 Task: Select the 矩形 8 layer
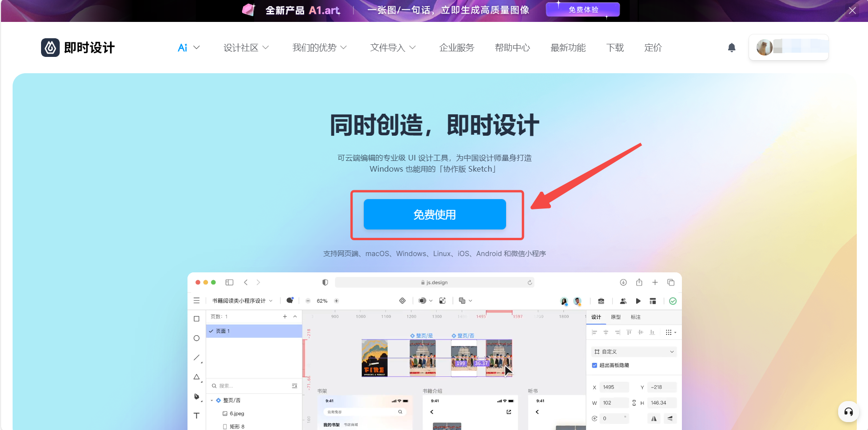coord(233,427)
